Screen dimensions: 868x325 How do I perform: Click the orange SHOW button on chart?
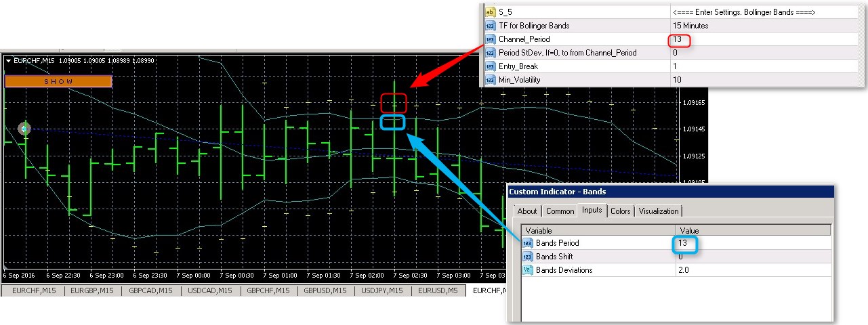point(58,81)
